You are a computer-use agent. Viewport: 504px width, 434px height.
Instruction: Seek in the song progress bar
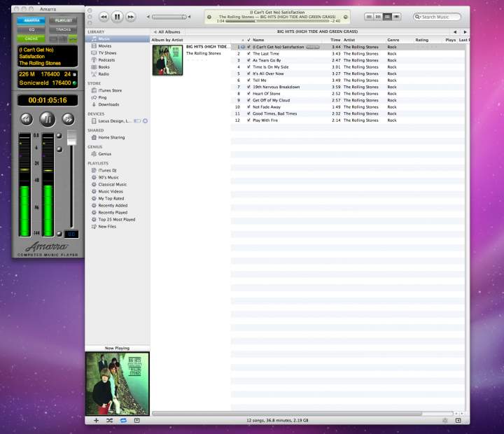coord(278,21)
